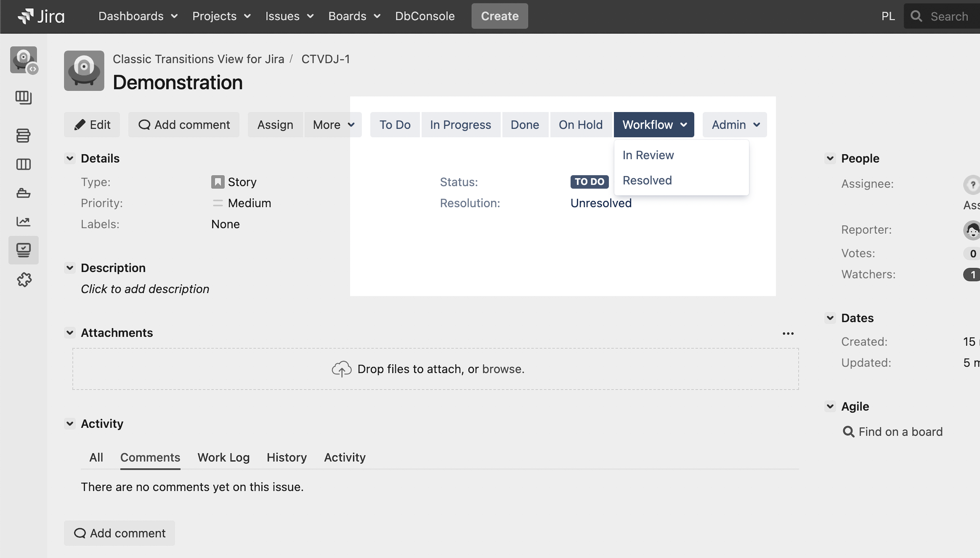Open the issues monitor icon in sidebar

(23, 250)
